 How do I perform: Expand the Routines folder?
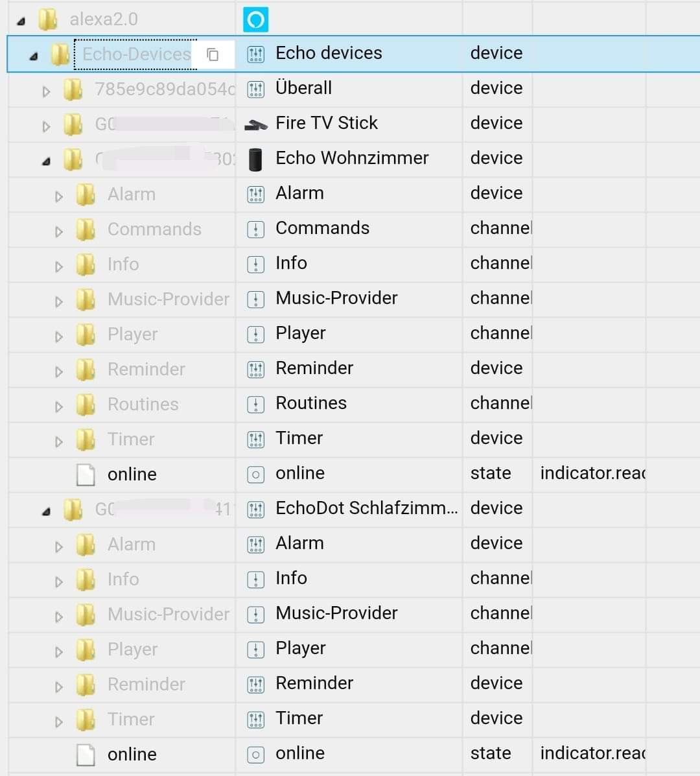click(59, 407)
